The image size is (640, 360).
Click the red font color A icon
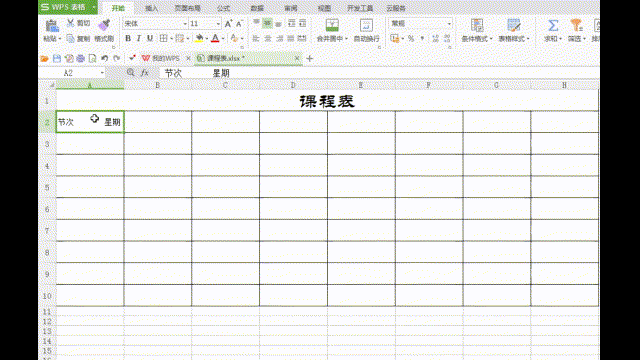(215, 38)
